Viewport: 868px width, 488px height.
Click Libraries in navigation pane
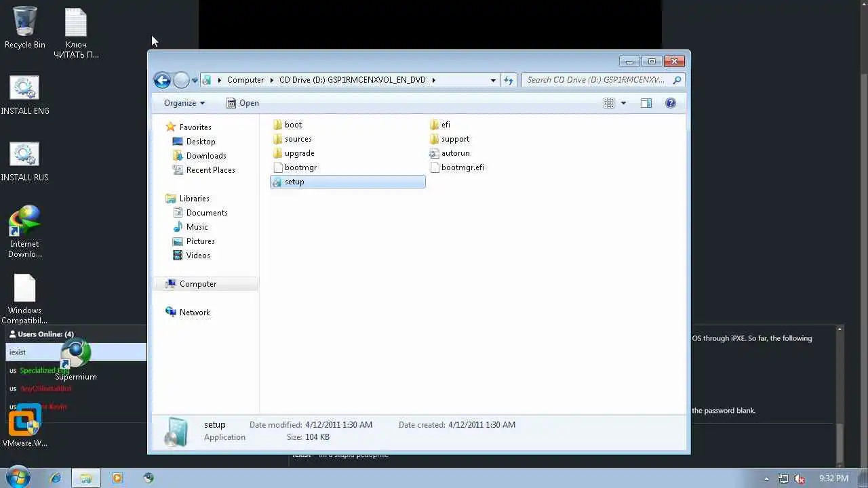click(x=187, y=199)
